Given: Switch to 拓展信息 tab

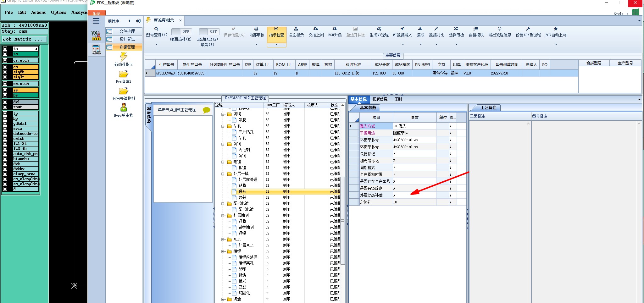Looking at the screenshot, I should [380, 99].
